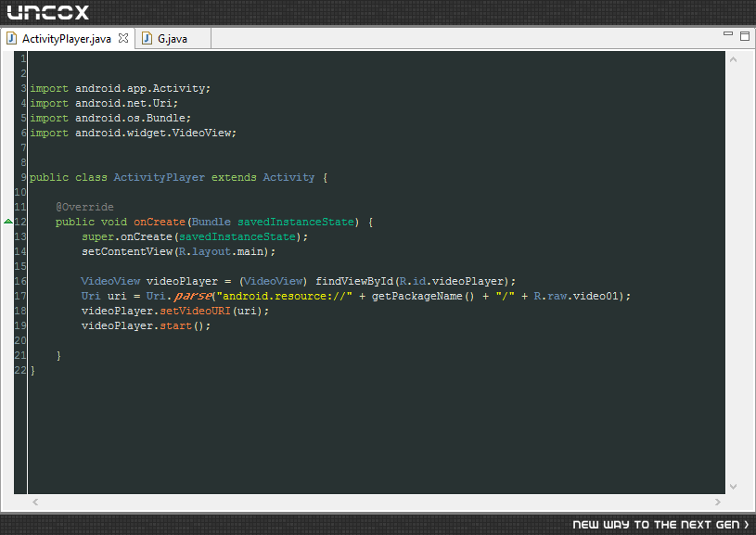Image resolution: width=756 pixels, height=535 pixels.
Task: Close the ActivityPlayer.java tab
Action: pos(123,38)
